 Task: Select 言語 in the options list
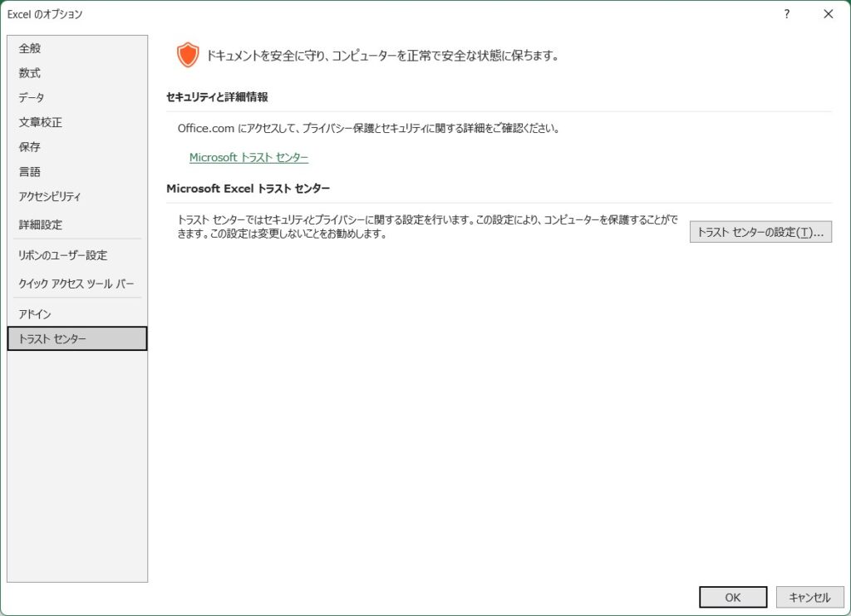click(x=30, y=172)
